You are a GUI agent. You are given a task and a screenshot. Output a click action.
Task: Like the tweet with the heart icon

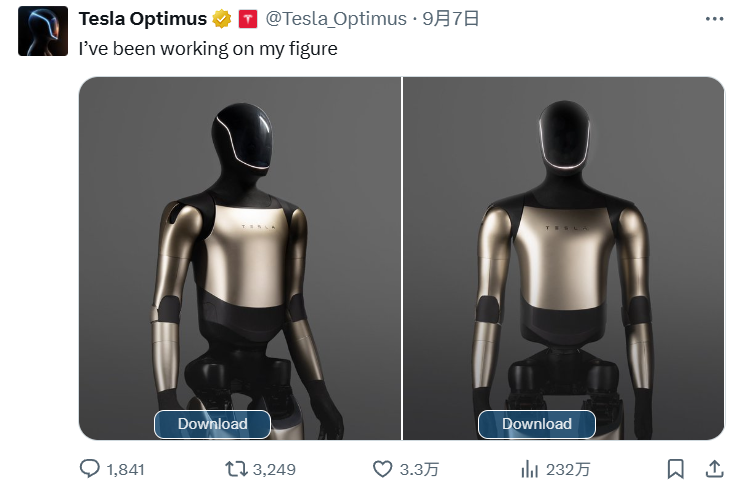click(382, 468)
